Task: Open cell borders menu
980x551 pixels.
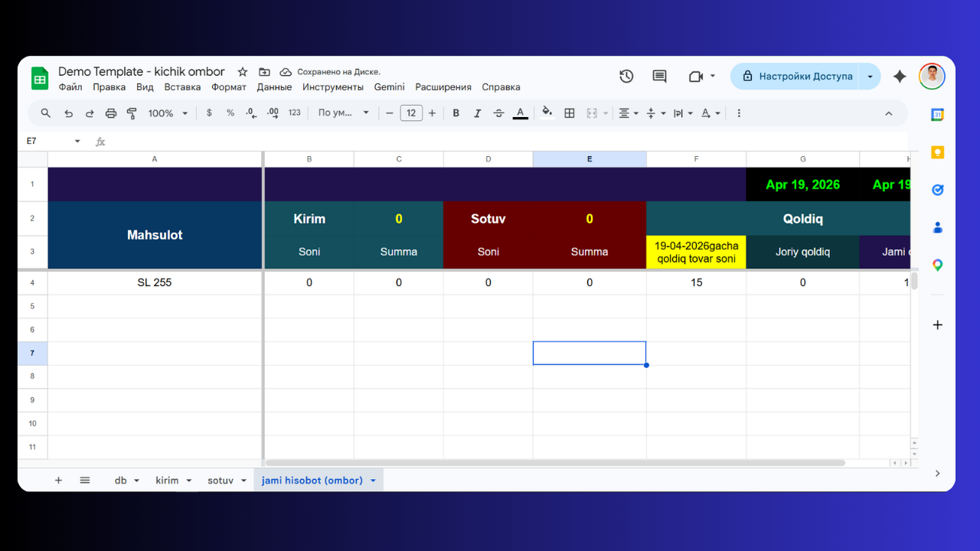Action: pyautogui.click(x=570, y=113)
